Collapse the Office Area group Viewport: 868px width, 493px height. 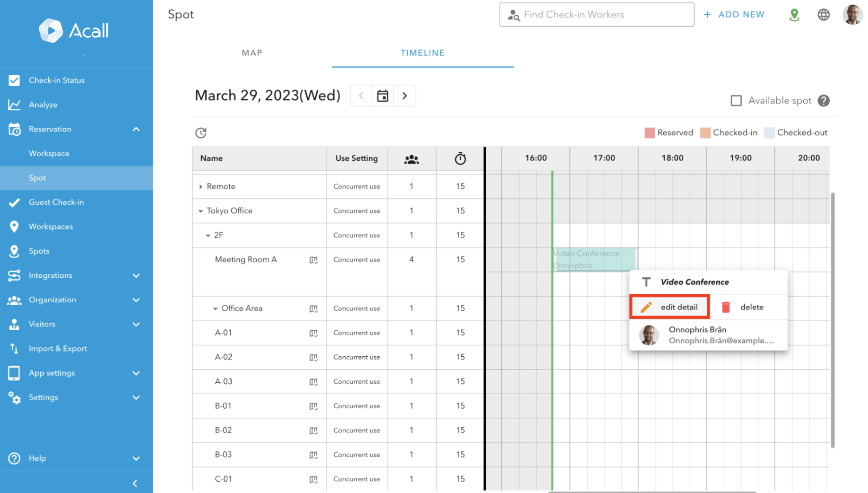pos(216,308)
